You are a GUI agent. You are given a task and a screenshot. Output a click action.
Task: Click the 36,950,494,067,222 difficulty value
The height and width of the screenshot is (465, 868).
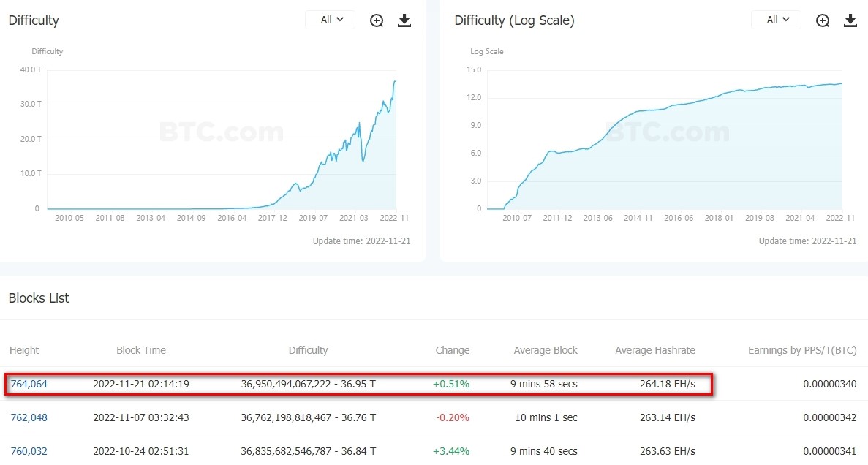pos(287,384)
